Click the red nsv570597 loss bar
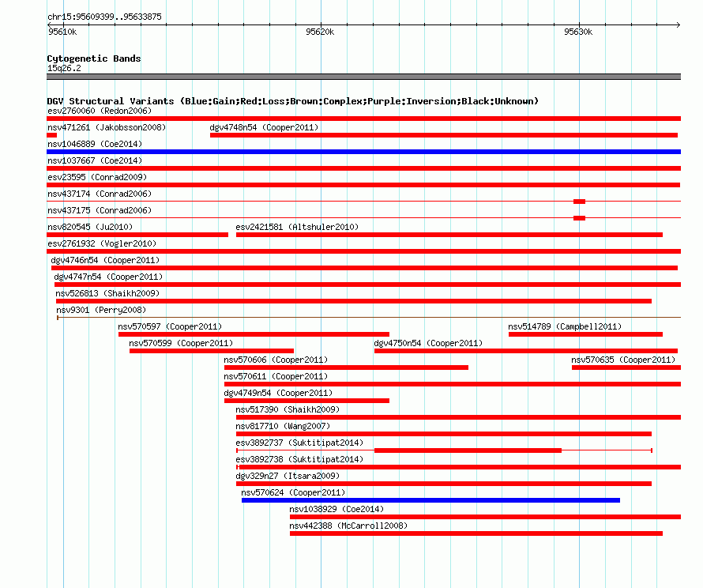703x588 pixels. coord(254,334)
